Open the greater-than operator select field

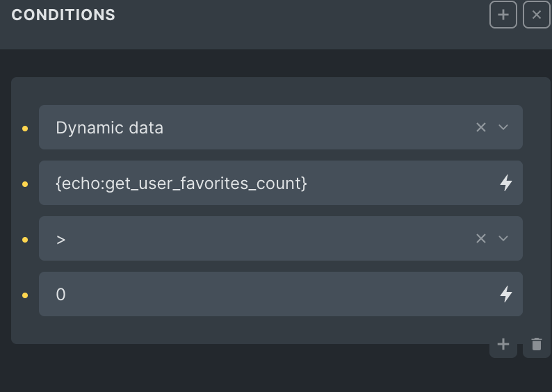pos(281,238)
